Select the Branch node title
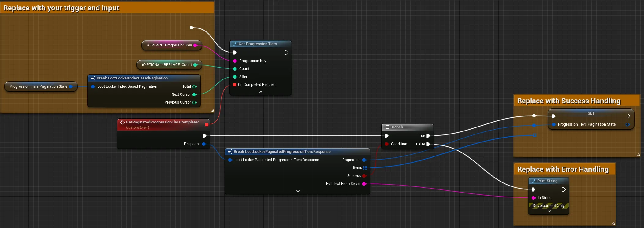 (x=396, y=127)
